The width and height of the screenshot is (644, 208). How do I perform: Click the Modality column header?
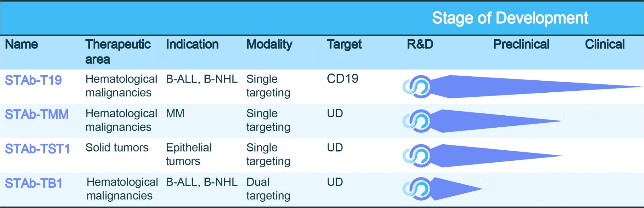point(269,44)
